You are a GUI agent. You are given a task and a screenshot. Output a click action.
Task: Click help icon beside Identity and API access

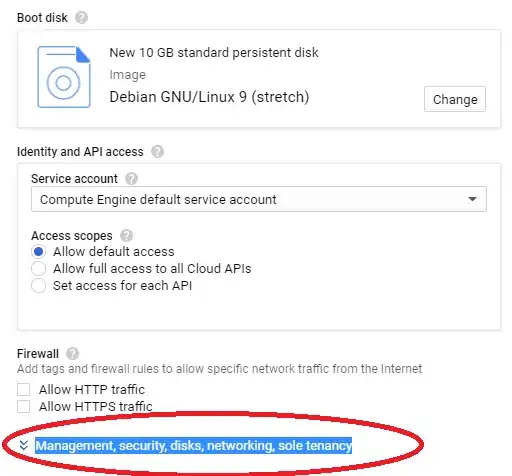[x=157, y=152]
